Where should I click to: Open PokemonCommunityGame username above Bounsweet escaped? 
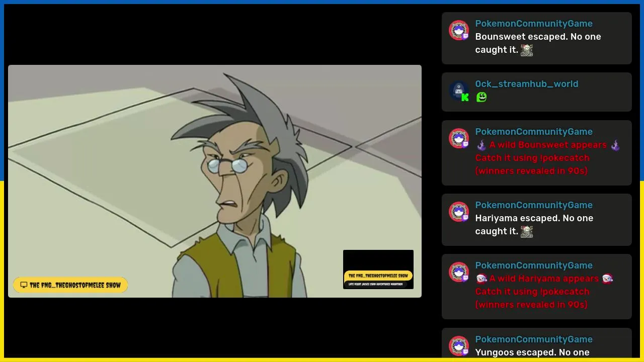click(534, 24)
